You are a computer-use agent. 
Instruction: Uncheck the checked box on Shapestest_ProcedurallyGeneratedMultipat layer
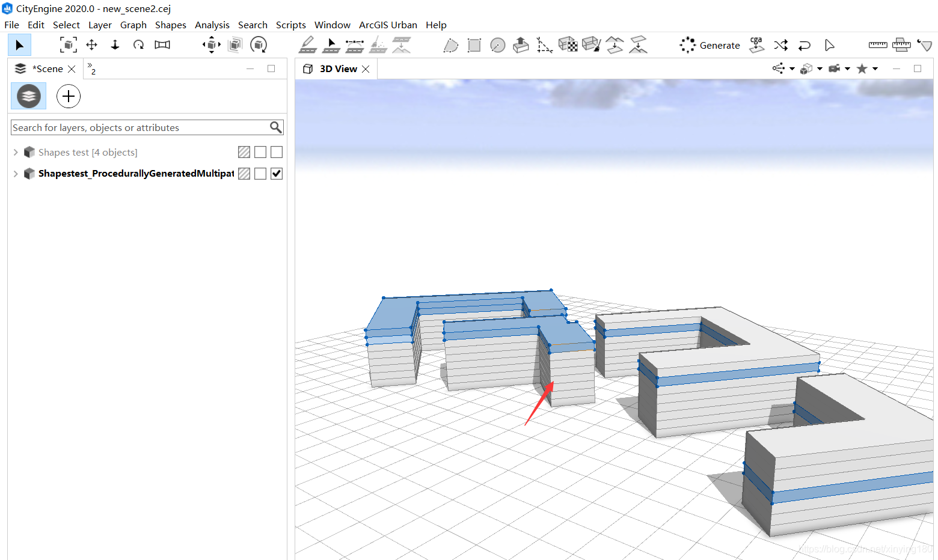pyautogui.click(x=277, y=174)
